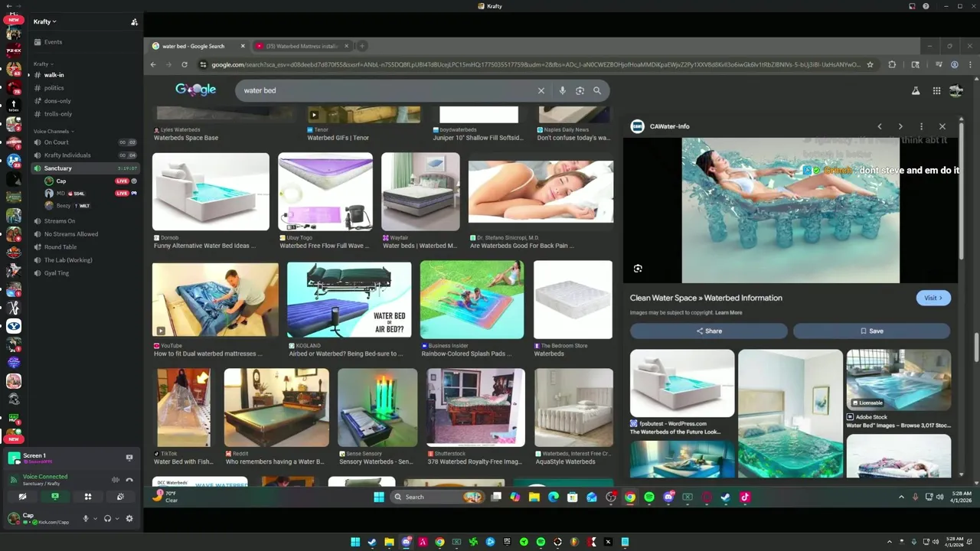Open Chrome extensions puzzle icon
This screenshot has width=980, height=551.
tap(892, 65)
